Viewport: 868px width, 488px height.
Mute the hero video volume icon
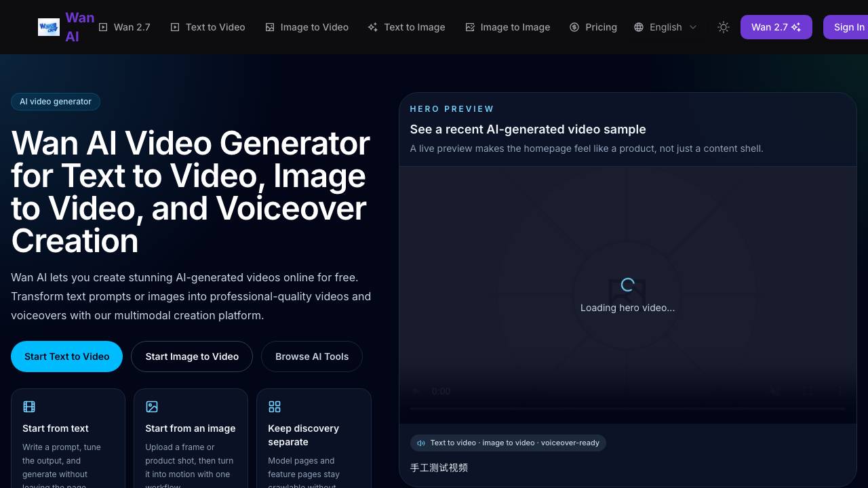pyautogui.click(x=775, y=391)
